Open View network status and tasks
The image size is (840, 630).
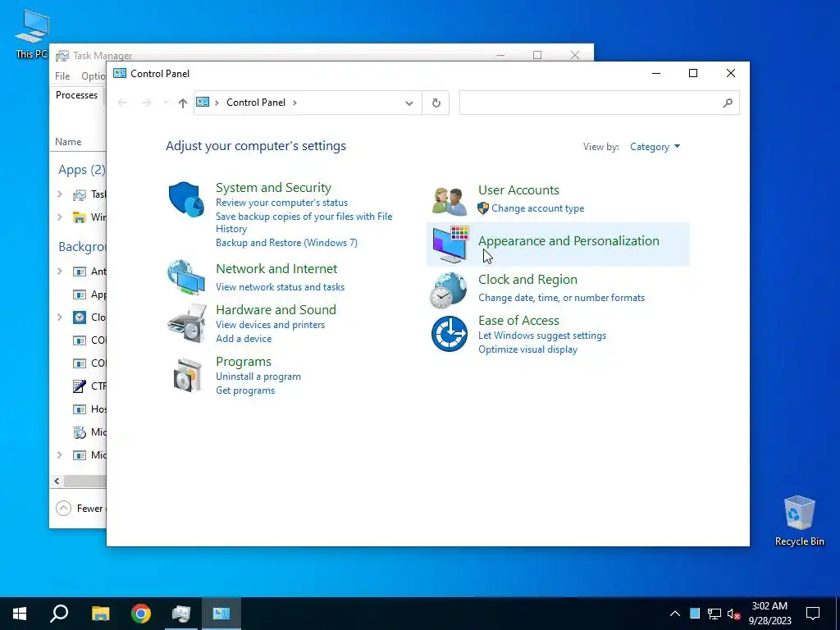pos(281,287)
